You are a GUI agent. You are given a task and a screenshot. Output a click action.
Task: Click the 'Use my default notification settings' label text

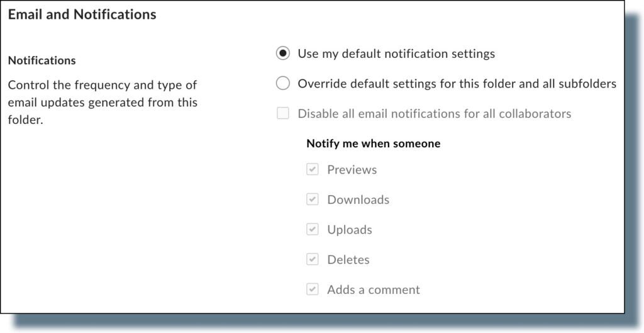coord(396,54)
